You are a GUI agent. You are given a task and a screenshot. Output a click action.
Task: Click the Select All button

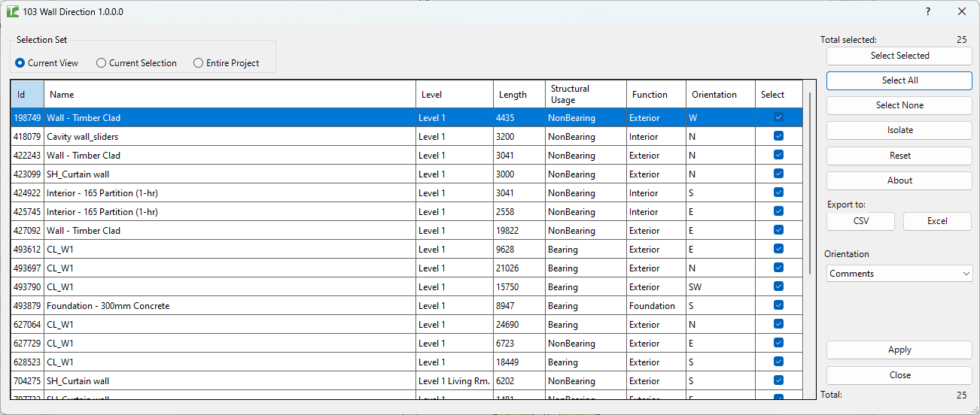click(x=899, y=80)
